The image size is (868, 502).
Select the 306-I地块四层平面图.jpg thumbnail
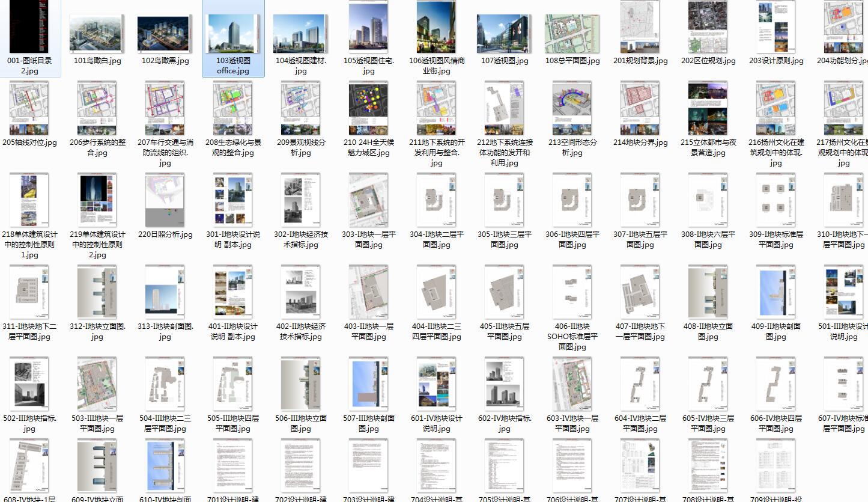click(x=572, y=201)
